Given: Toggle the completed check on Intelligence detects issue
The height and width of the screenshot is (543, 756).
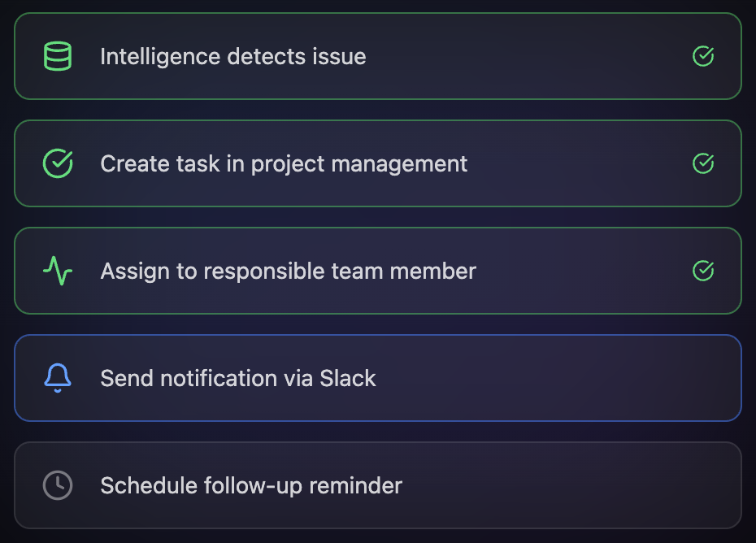Looking at the screenshot, I should (x=703, y=56).
